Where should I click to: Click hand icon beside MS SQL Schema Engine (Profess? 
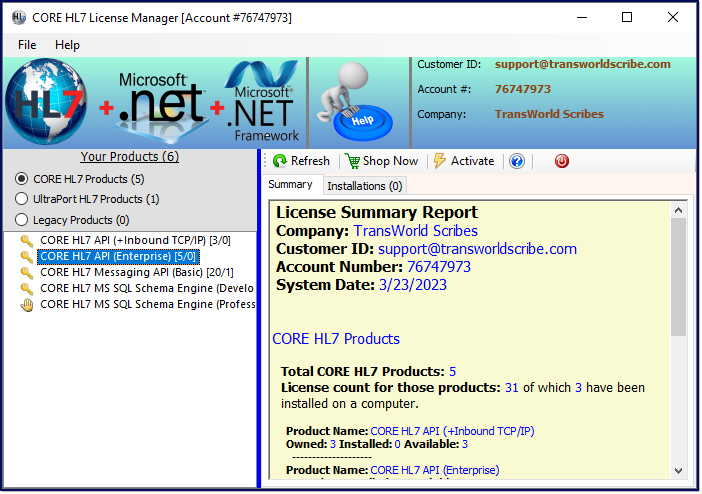[27, 305]
